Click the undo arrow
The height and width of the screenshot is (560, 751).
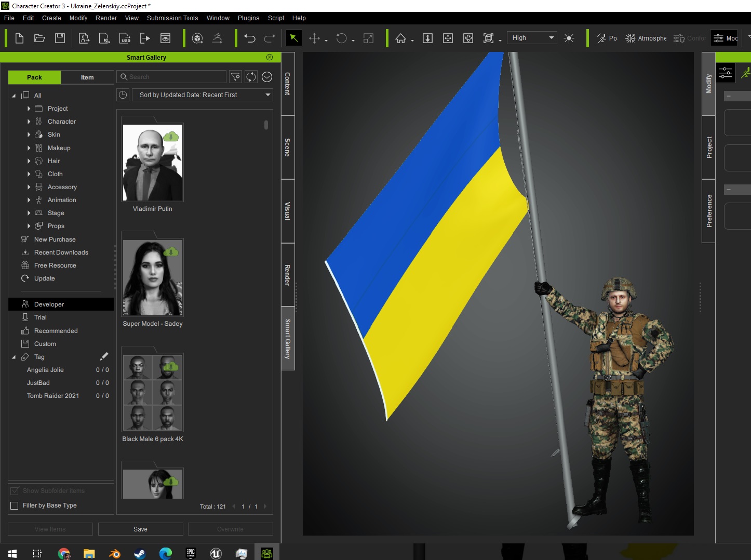(x=249, y=38)
